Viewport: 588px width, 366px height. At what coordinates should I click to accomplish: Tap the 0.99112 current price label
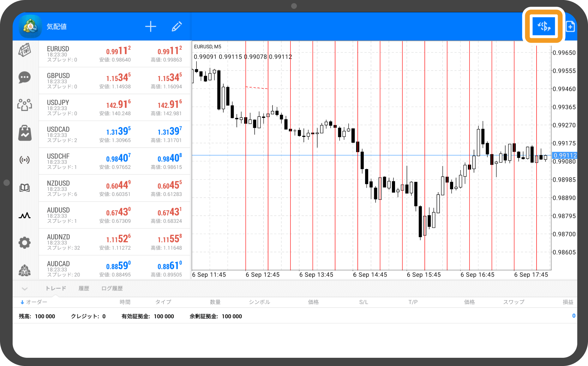[x=565, y=155]
